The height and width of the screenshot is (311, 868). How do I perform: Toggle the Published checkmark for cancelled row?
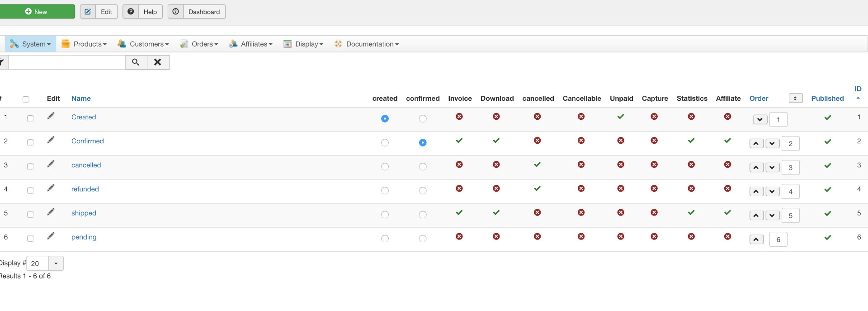point(827,165)
